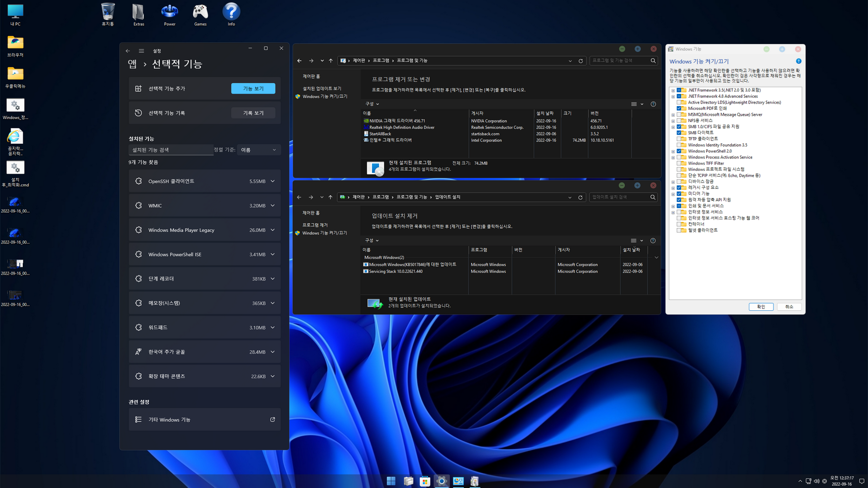Screen dimensions: 868x488
Task: Click 제어판 홈 in Programs and Features window
Action: (x=311, y=76)
